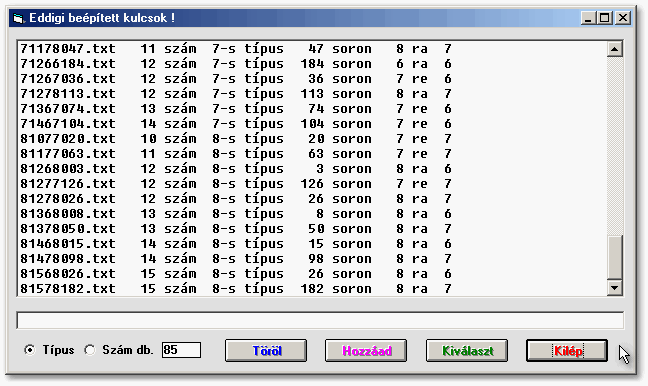
Task: Select row 71266184.txt
Action: click(312, 64)
